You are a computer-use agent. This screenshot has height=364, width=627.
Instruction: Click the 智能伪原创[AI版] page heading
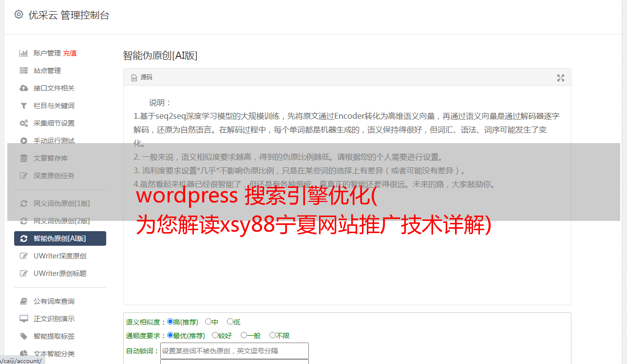click(x=160, y=55)
